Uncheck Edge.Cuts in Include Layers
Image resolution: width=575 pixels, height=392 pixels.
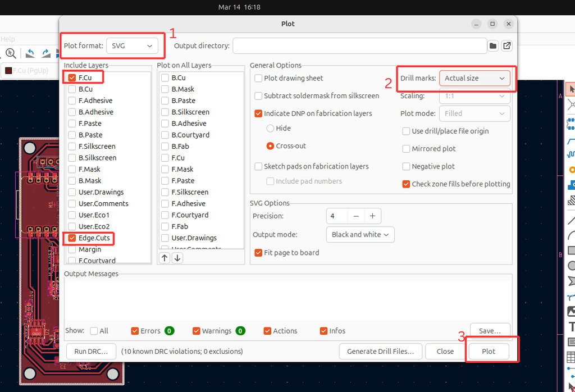(72, 238)
